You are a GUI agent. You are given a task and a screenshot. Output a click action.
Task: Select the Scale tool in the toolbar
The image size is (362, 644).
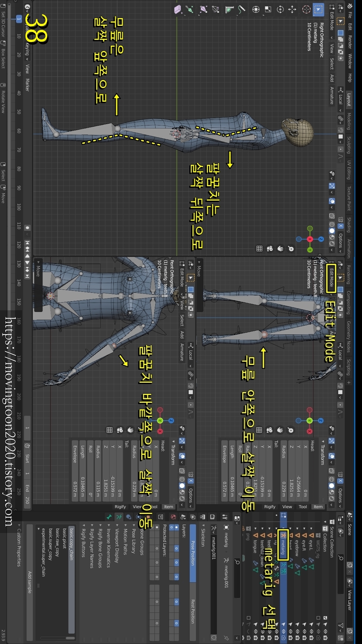pyautogui.click(x=268, y=10)
